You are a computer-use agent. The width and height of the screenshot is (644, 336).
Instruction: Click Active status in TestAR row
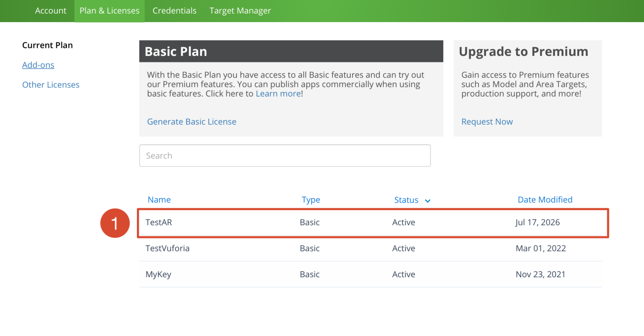point(404,222)
